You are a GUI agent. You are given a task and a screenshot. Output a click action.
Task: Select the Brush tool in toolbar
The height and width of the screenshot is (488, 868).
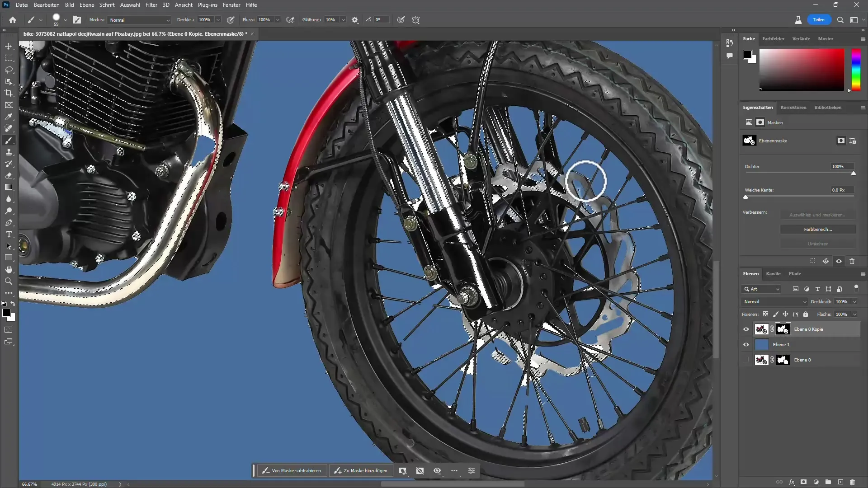click(8, 140)
